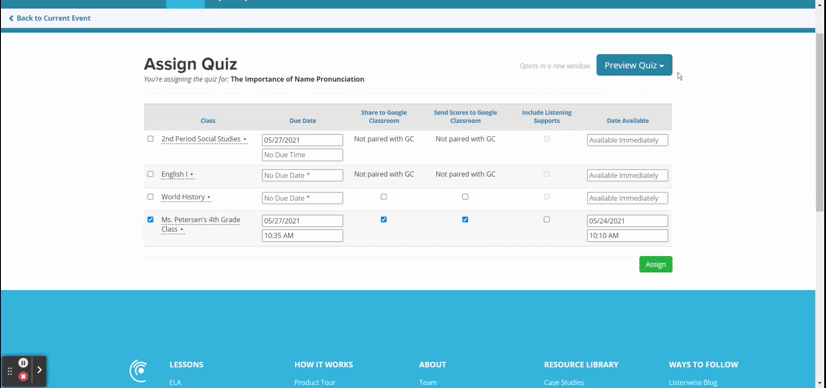The image size is (826, 388).
Task: Check the World History class checkbox
Action: [x=151, y=197]
